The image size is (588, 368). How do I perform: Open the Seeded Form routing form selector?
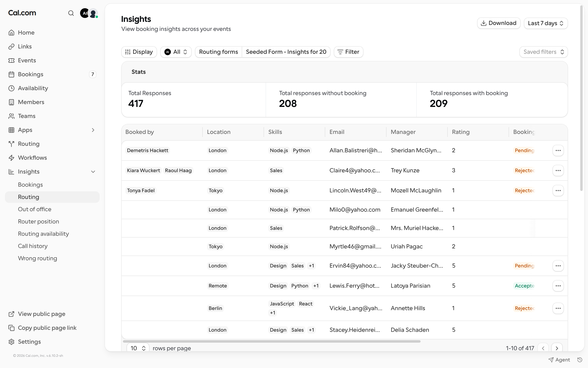point(286,52)
